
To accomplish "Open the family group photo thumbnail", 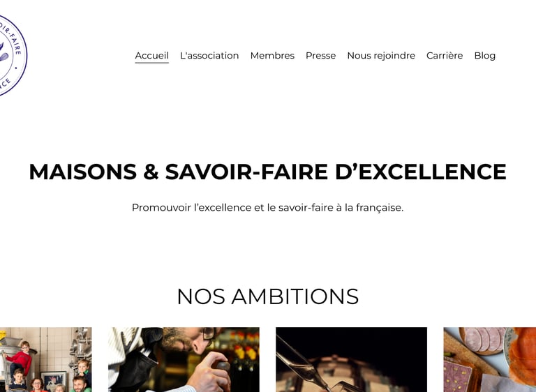I will click(x=46, y=359).
